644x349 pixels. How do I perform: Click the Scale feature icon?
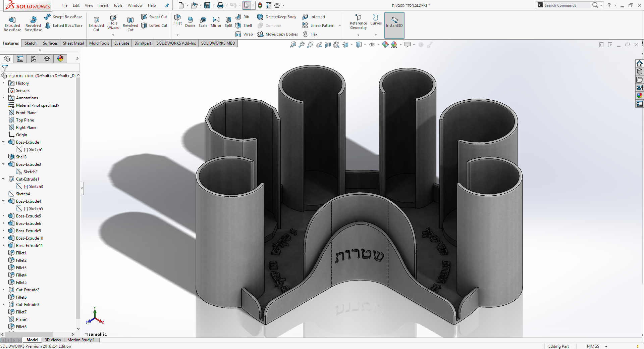[203, 22]
